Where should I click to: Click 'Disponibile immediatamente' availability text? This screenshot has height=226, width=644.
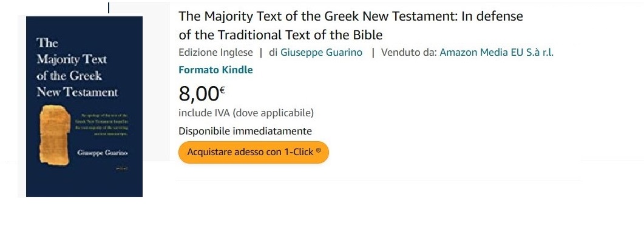pos(245,131)
